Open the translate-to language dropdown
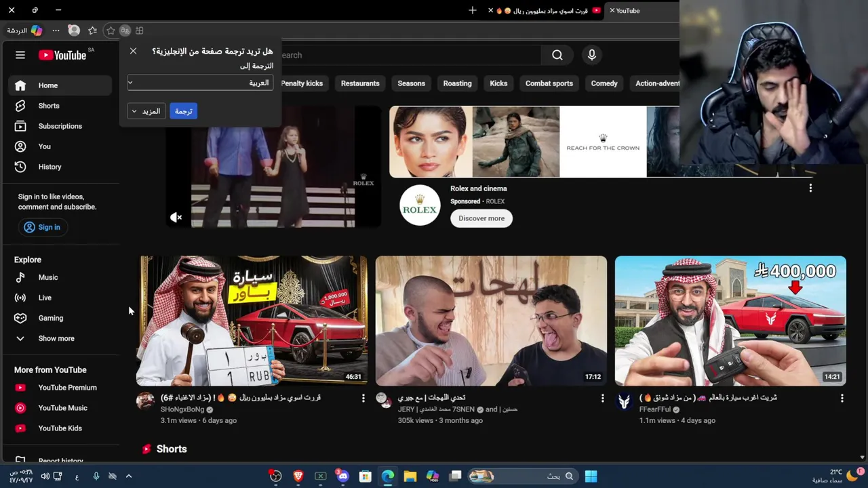This screenshot has width=868, height=488. coord(200,83)
